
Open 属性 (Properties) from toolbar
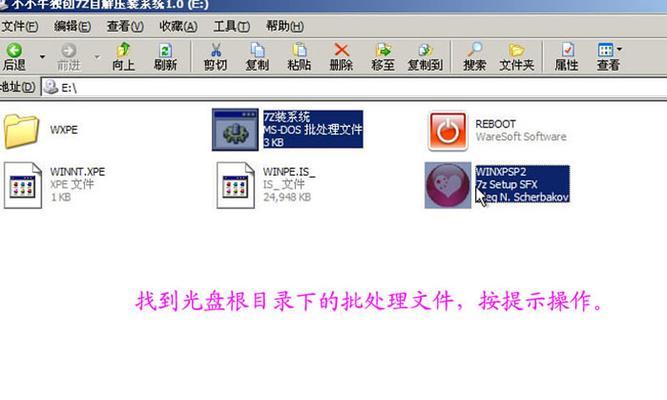(x=567, y=57)
